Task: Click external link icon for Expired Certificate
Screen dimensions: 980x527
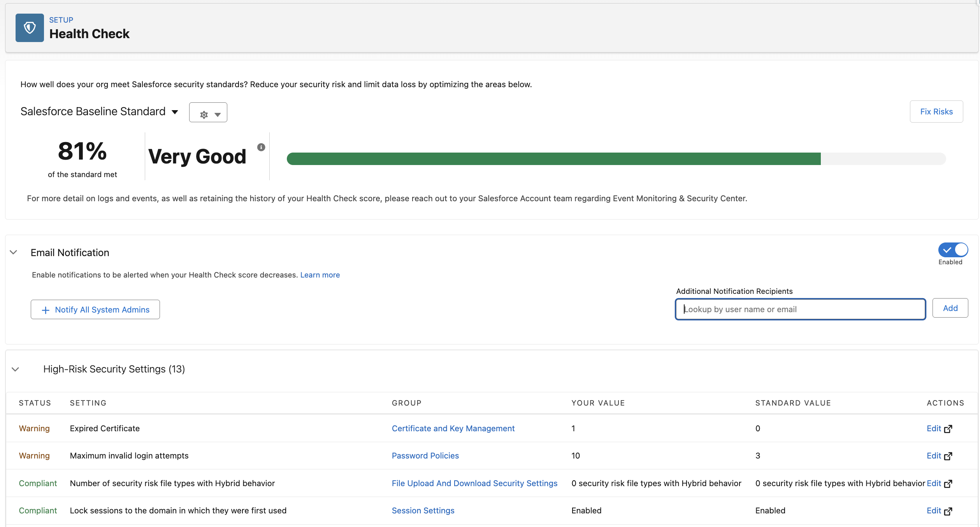Action: (948, 429)
